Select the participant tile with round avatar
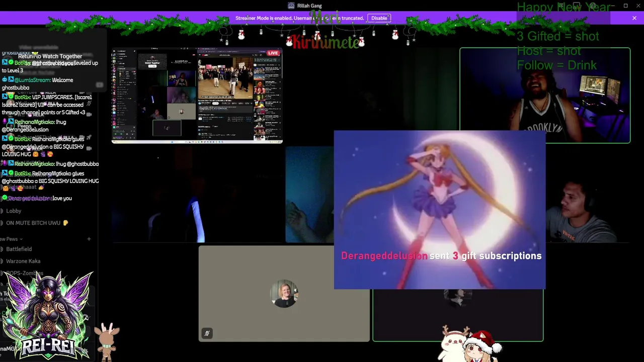The height and width of the screenshot is (362, 644). (x=284, y=294)
